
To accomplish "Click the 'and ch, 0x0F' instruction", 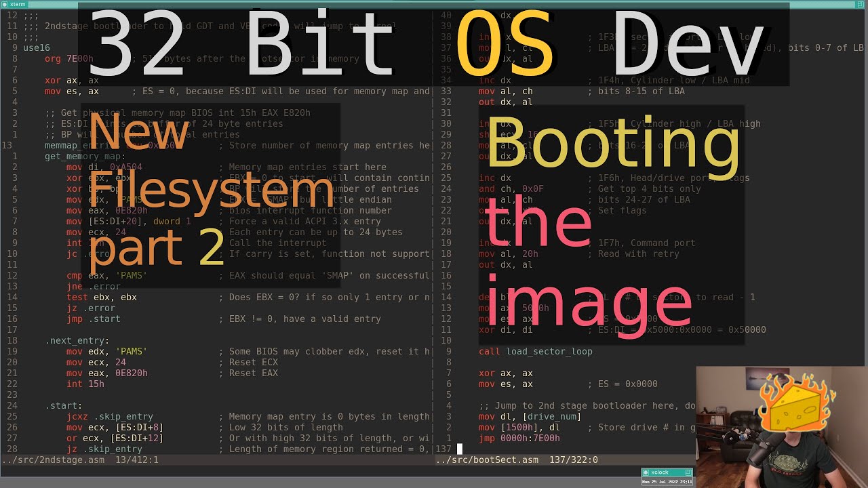I will click(511, 188).
